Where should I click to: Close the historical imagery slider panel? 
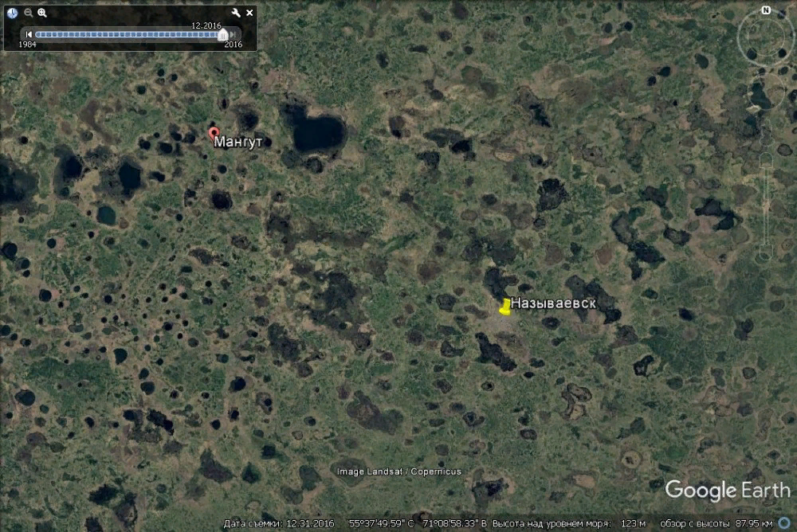(249, 13)
